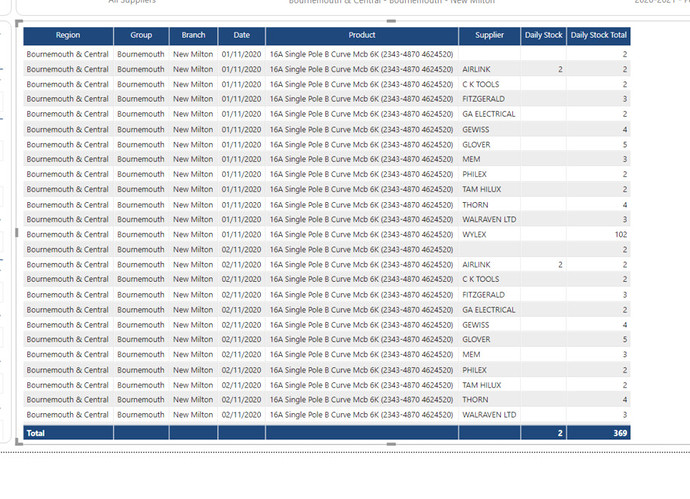Screen dimensions: 690x499
Task: Sort by the Date column header
Action: [x=242, y=35]
